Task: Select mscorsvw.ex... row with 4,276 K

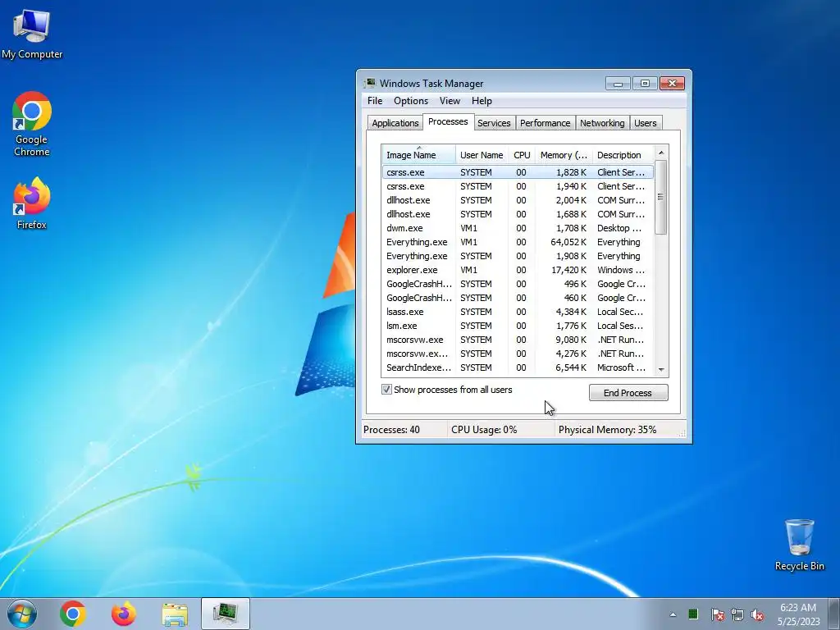Action: (518, 353)
